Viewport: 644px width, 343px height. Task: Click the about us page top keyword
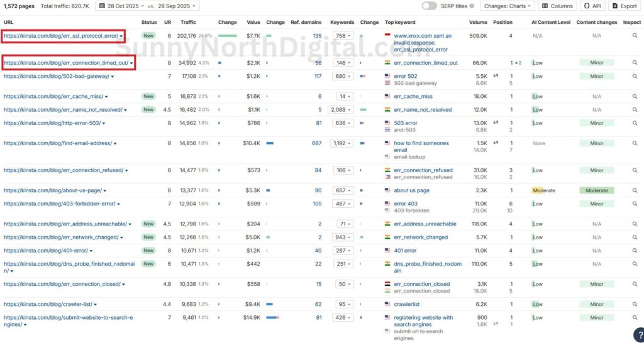click(411, 190)
